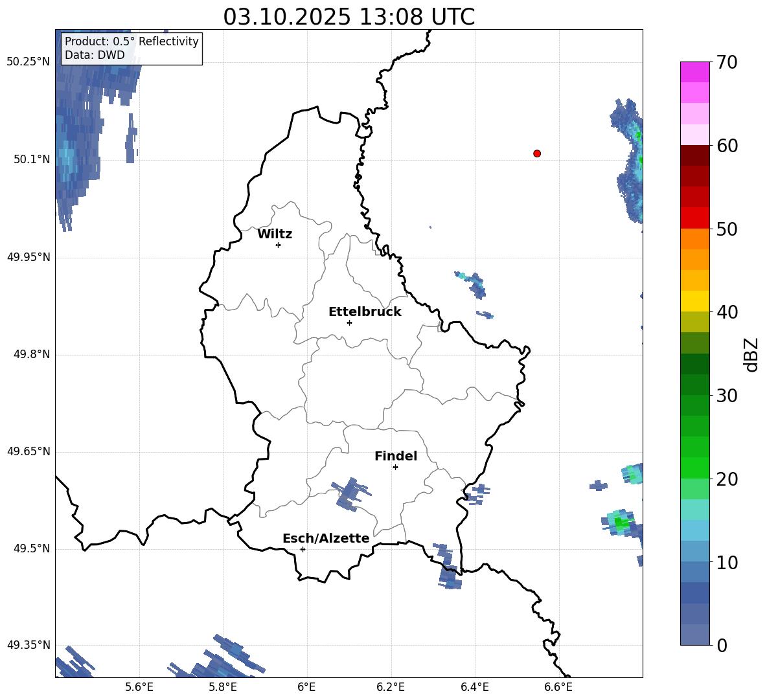Image resolution: width=767 pixels, height=700 pixels.
Task: Click the 6.2°E longitude label
Action: tap(391, 687)
